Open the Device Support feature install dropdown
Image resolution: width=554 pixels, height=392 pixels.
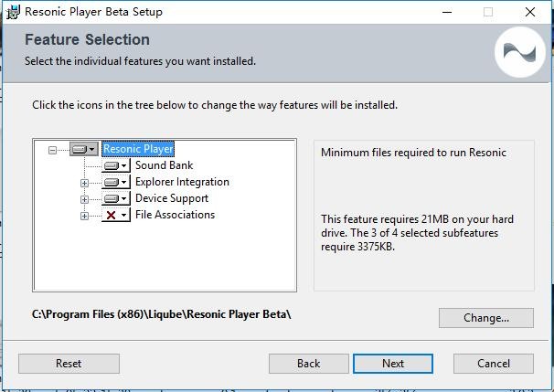point(116,198)
